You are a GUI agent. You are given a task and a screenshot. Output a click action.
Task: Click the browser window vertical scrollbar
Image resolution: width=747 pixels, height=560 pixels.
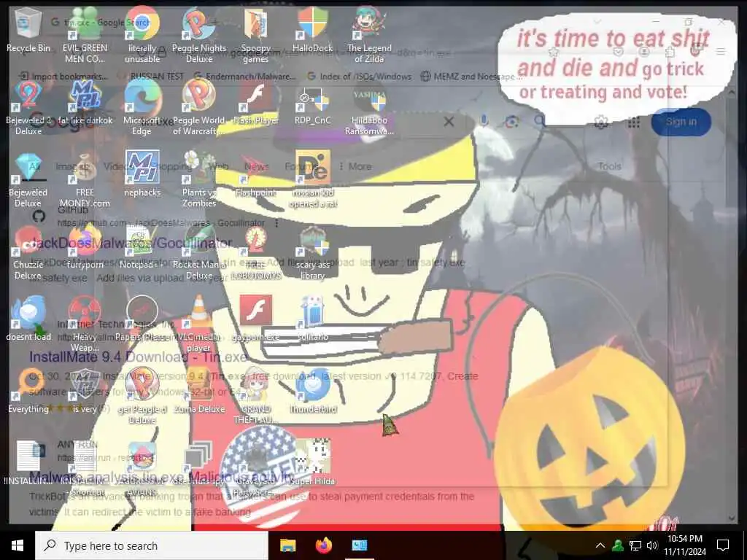click(732, 305)
